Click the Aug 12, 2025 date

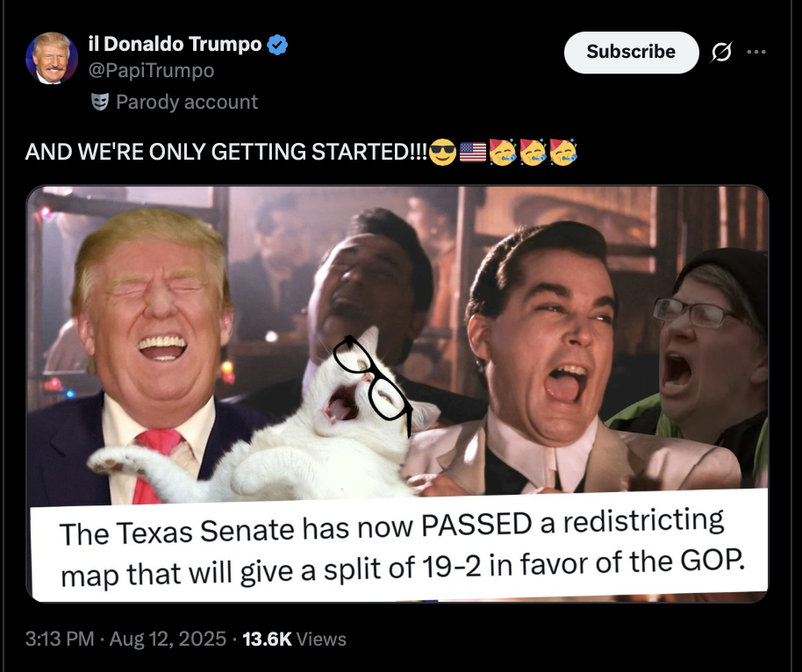pyautogui.click(x=168, y=639)
